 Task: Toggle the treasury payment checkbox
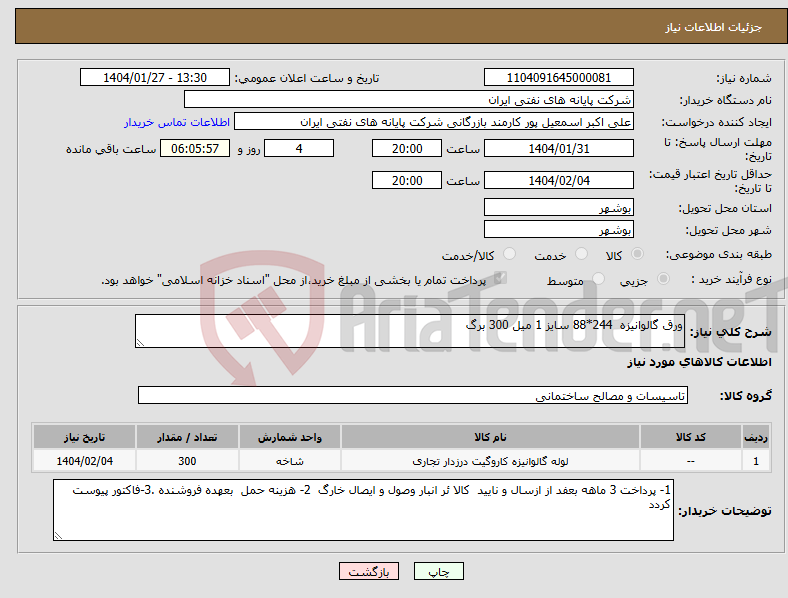pyautogui.click(x=501, y=277)
